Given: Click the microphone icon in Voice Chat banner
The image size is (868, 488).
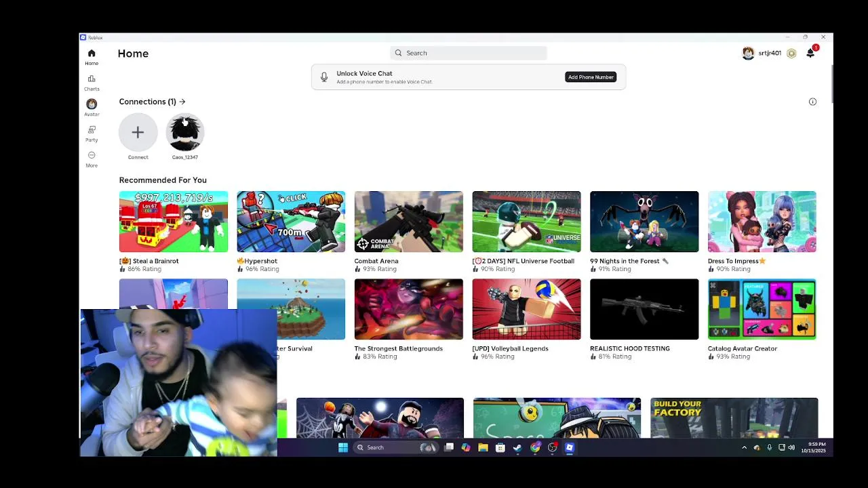Looking at the screenshot, I should [324, 77].
